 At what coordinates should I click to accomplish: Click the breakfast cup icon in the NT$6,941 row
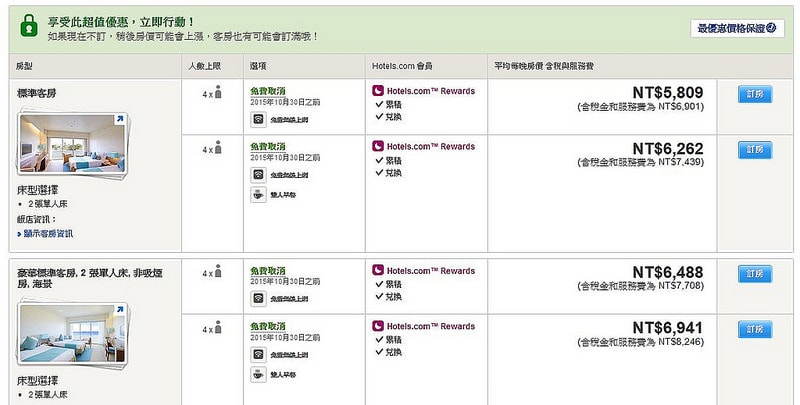pos(258,375)
